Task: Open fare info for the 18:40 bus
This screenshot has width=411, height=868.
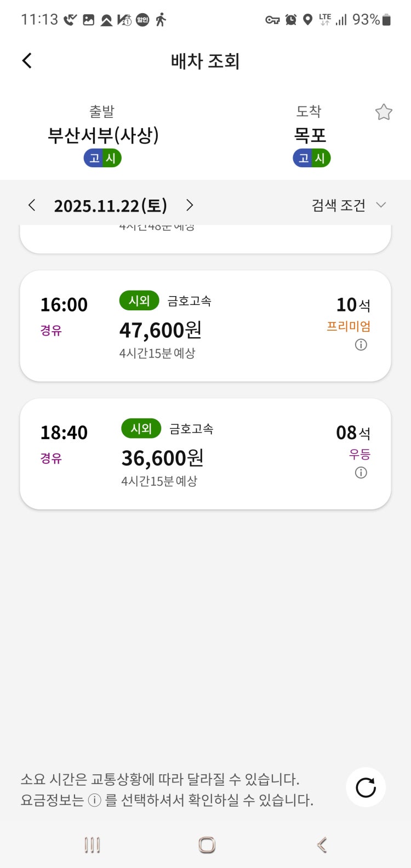Action: pyautogui.click(x=361, y=473)
